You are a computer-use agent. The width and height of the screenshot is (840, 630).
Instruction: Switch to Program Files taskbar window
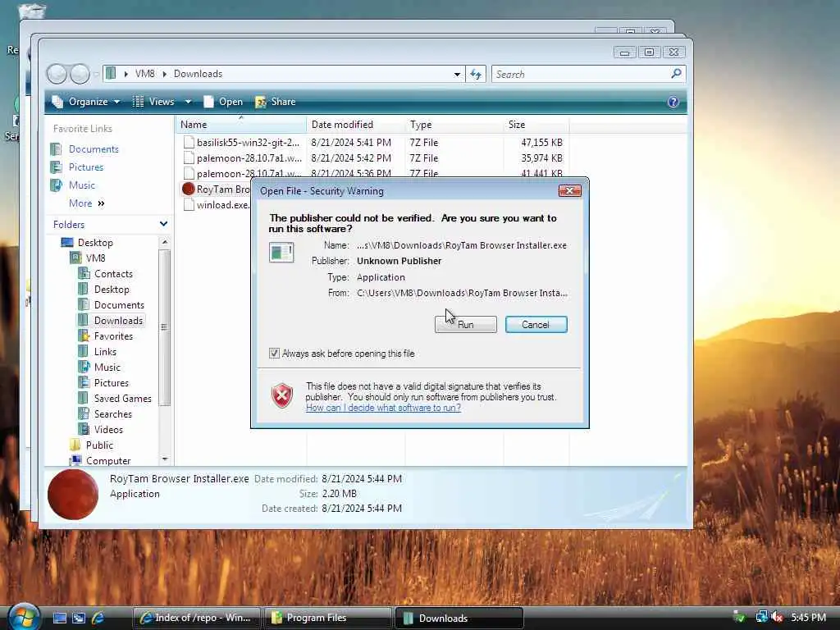tap(328, 618)
